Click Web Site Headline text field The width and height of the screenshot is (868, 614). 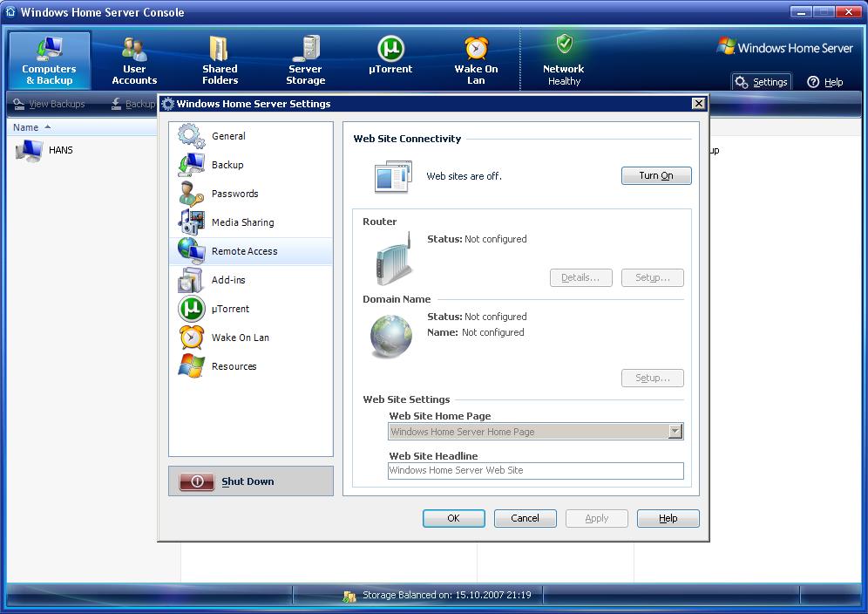(x=535, y=470)
